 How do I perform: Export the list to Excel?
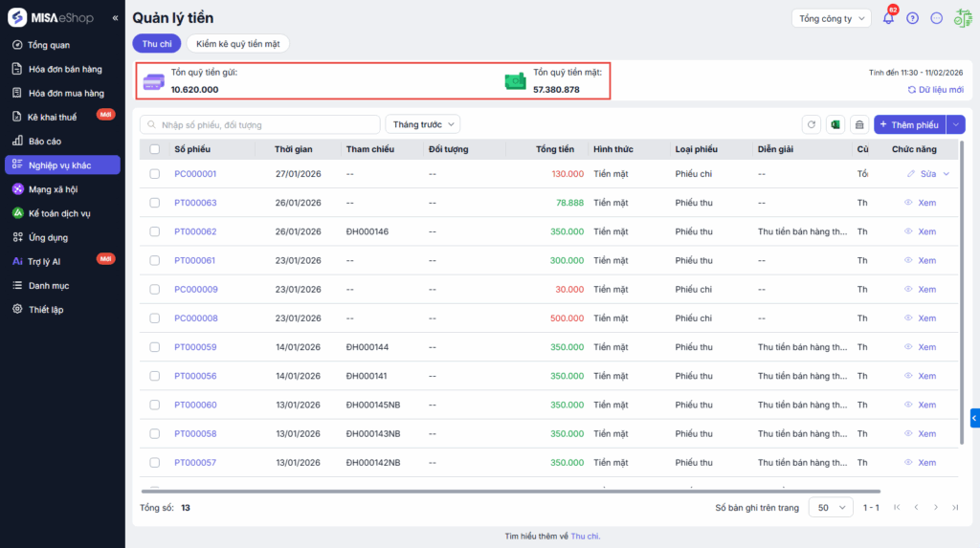835,124
